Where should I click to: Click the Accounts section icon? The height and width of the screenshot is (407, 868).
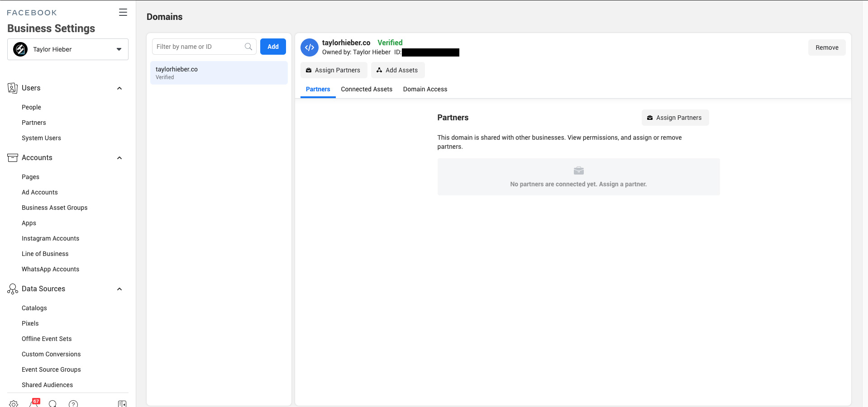[x=13, y=158]
